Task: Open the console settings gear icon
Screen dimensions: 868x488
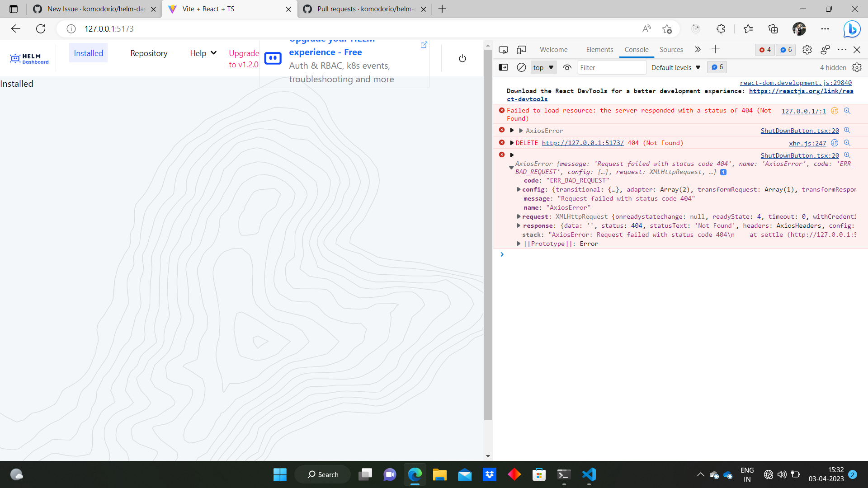Action: tap(858, 67)
